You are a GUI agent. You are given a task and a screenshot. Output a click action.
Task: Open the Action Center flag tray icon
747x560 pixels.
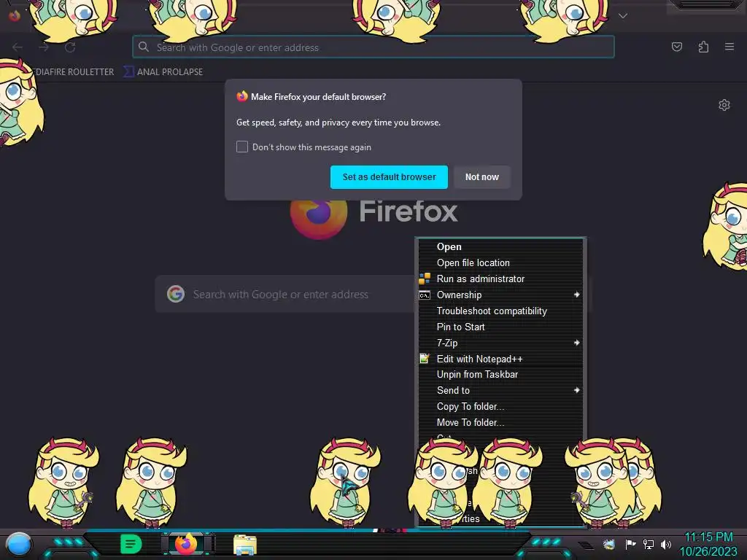630,544
